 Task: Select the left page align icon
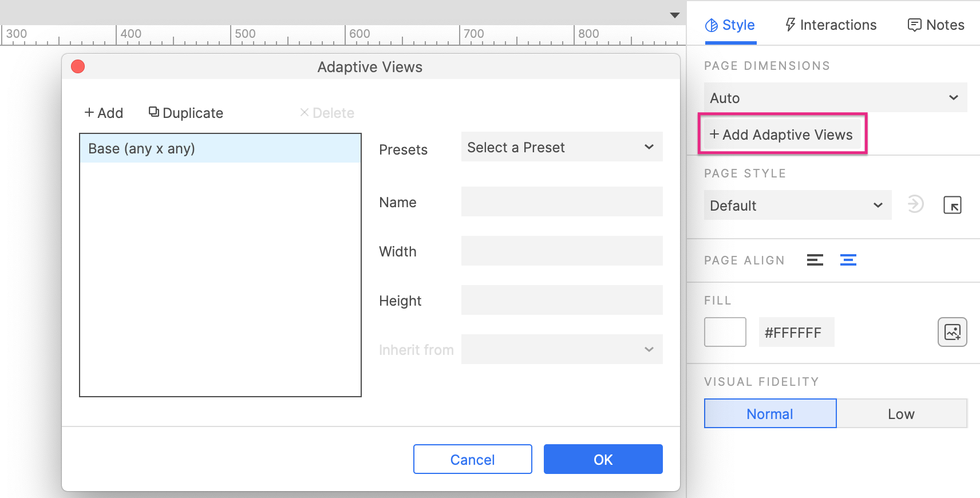point(815,260)
